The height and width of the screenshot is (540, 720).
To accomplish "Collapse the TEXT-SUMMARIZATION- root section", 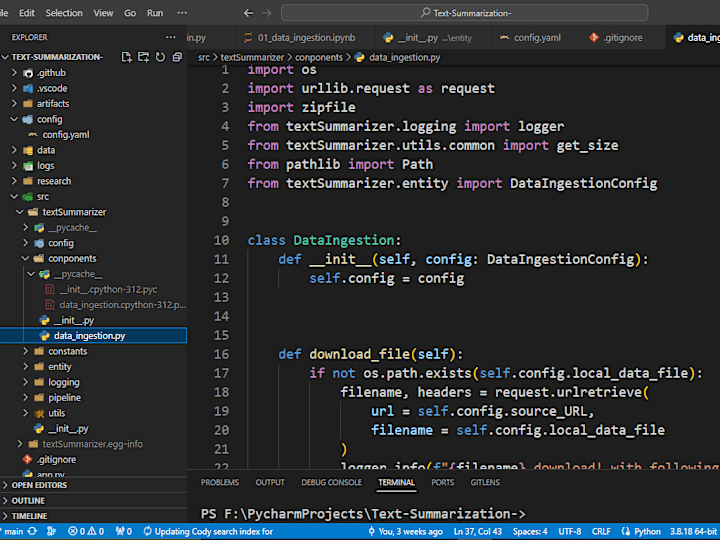I will [x=56, y=57].
